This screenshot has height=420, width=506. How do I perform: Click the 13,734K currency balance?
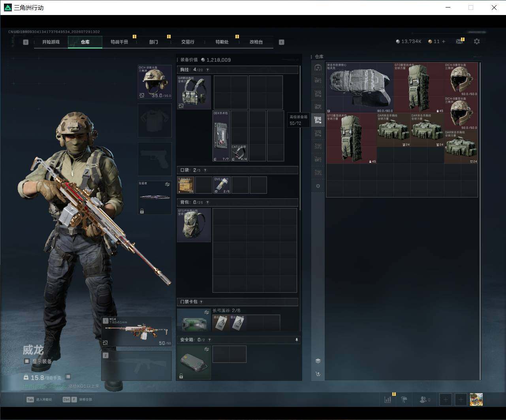click(409, 41)
